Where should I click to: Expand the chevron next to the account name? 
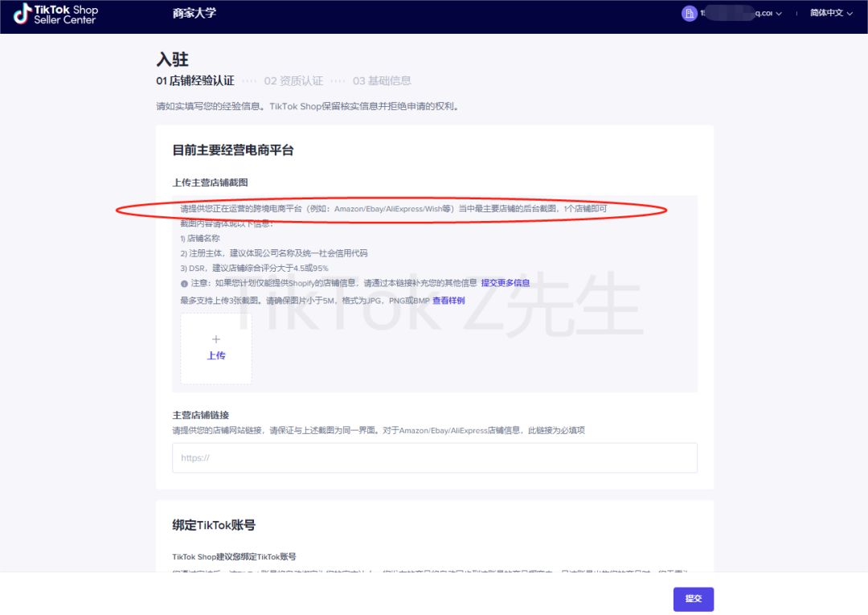(778, 14)
